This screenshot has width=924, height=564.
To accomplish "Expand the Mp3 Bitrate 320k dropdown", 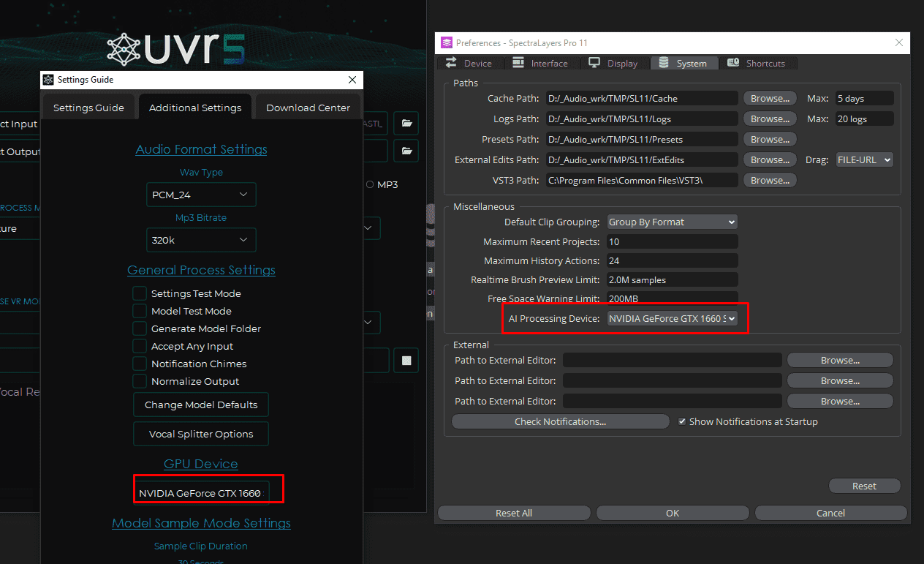I will point(201,240).
